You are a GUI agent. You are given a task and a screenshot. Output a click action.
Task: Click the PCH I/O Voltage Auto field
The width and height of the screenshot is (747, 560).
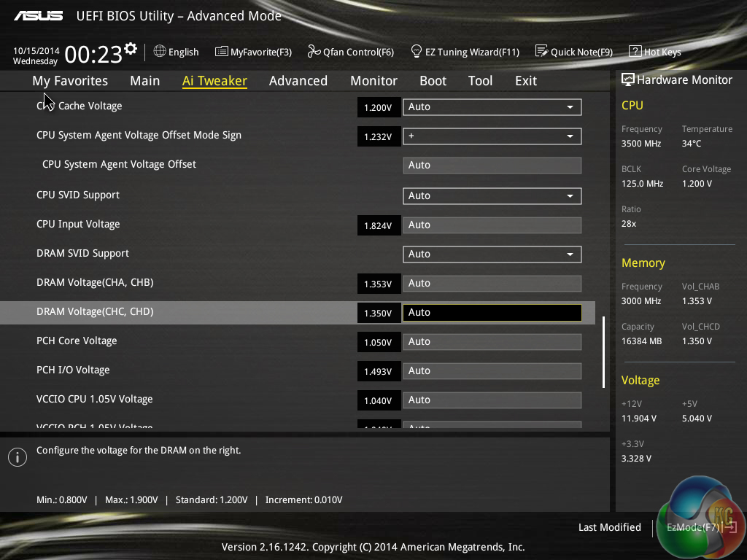(492, 371)
